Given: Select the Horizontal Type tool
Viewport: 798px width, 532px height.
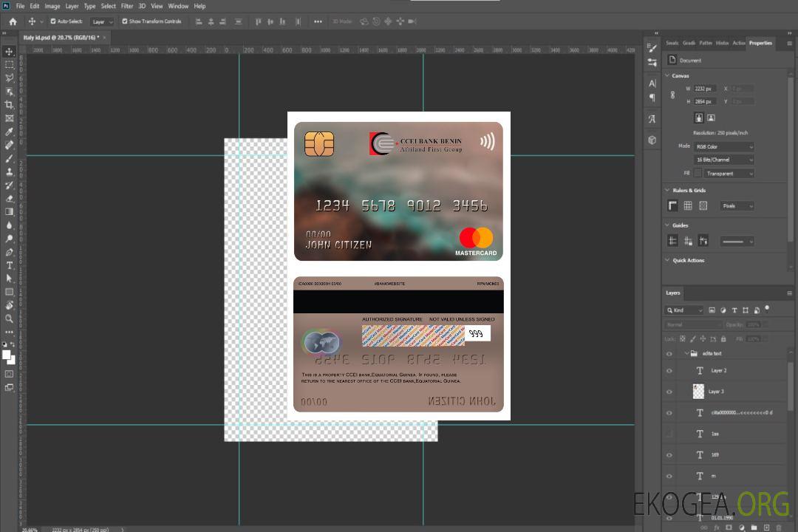Looking at the screenshot, I should click(x=9, y=265).
